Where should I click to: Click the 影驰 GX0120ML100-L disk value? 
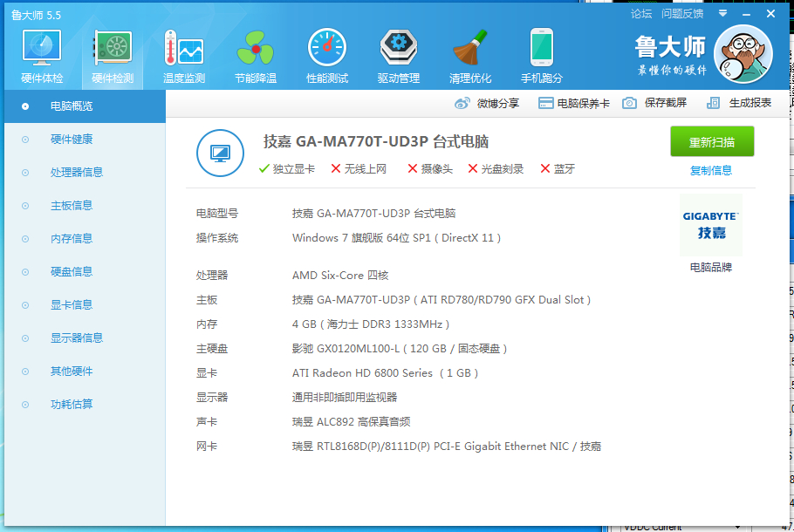coord(400,348)
